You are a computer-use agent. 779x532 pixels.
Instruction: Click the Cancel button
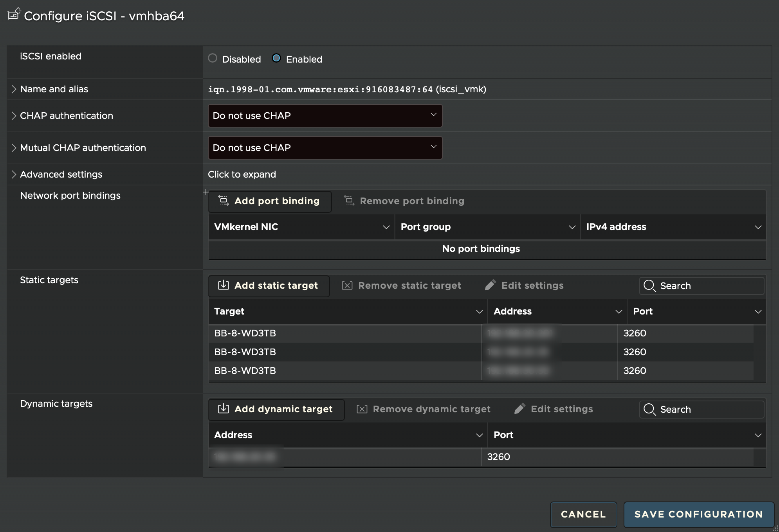pyautogui.click(x=583, y=514)
